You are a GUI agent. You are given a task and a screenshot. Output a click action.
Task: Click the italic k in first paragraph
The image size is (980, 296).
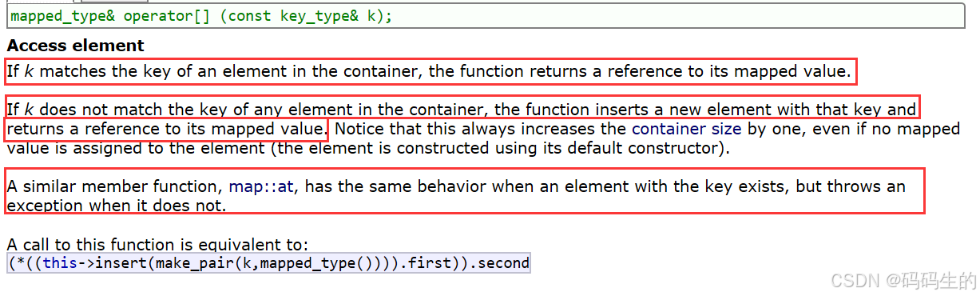[x=29, y=71]
